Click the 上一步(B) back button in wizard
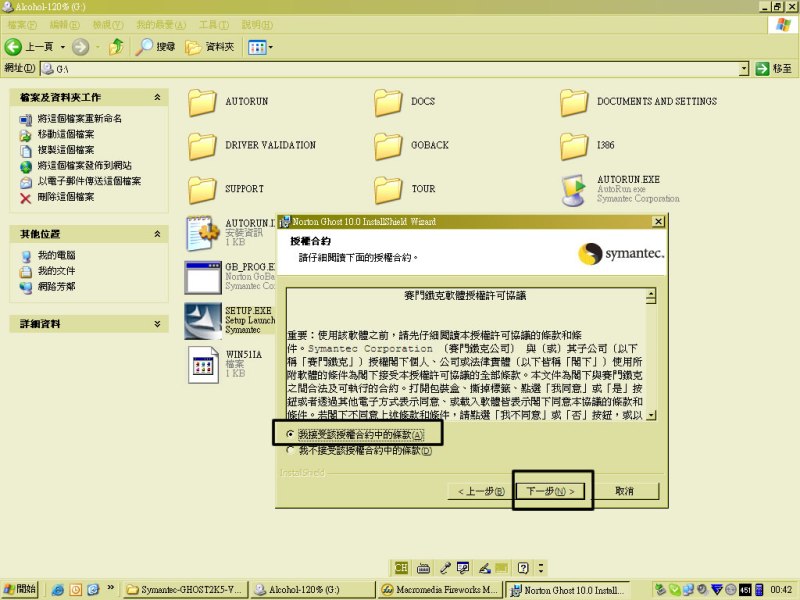Viewport: 800px width, 600px height. click(x=481, y=491)
